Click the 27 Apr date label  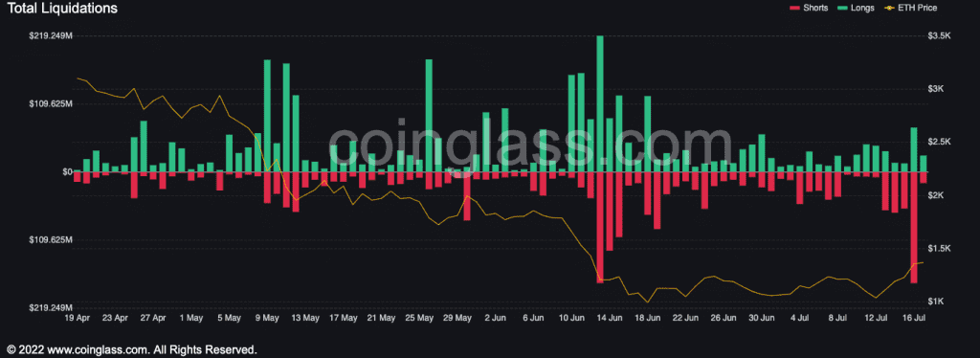tap(153, 318)
